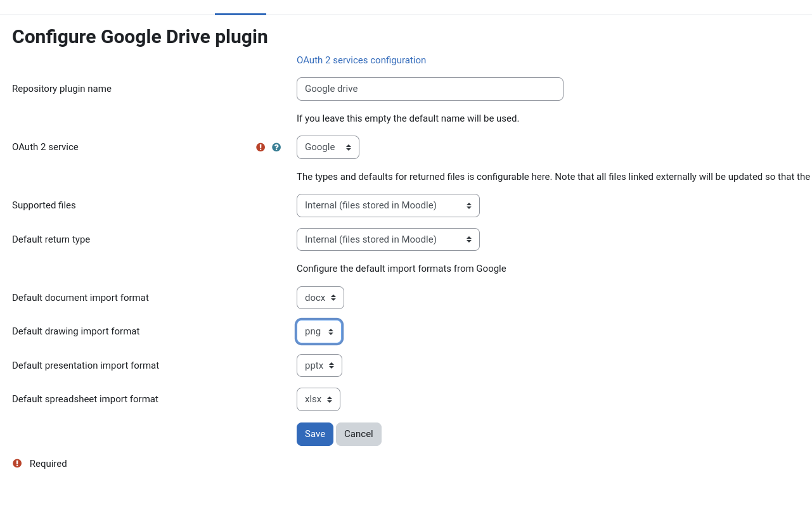The image size is (812, 508).
Task: Open the drawing import format png dropdown
Action: point(319,331)
